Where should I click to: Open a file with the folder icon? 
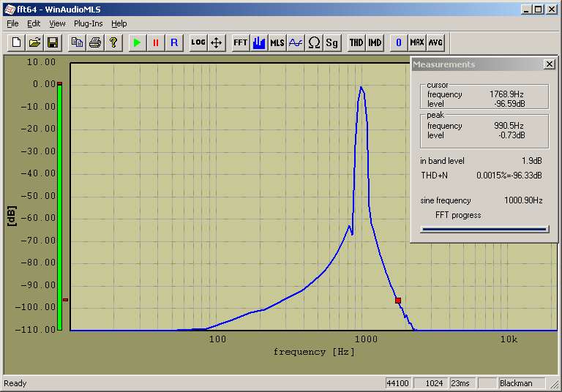[x=34, y=42]
